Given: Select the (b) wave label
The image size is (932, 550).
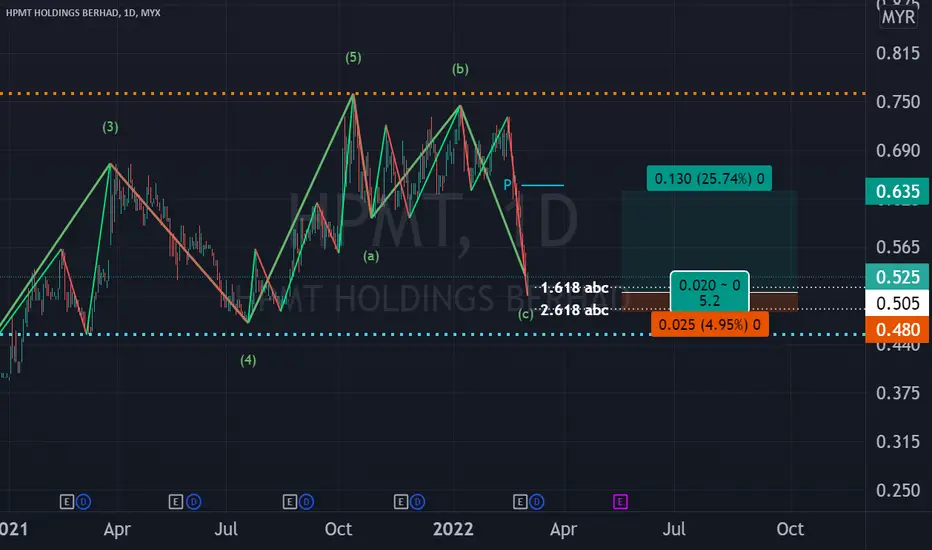Looking at the screenshot, I should coord(460,68).
